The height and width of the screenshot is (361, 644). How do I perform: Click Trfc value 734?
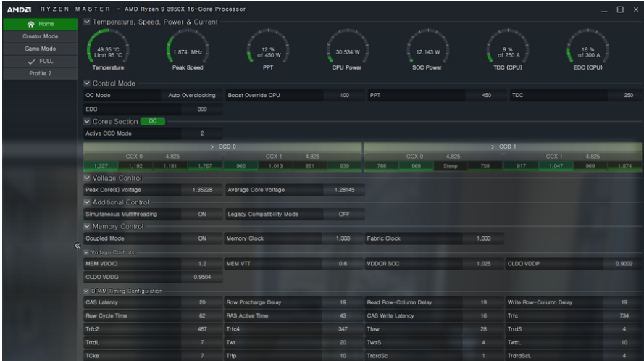pyautogui.click(x=624, y=315)
